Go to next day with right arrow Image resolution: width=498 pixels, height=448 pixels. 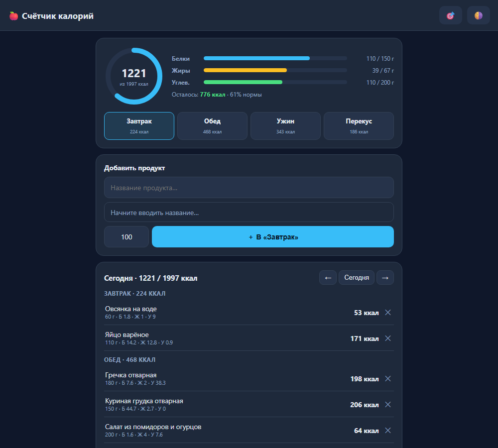[x=385, y=278]
